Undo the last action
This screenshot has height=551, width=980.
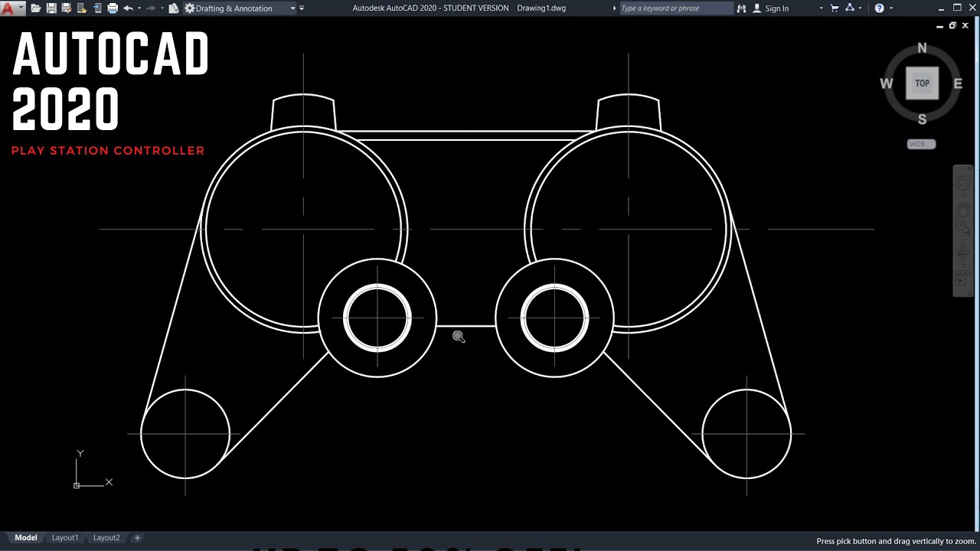click(128, 8)
